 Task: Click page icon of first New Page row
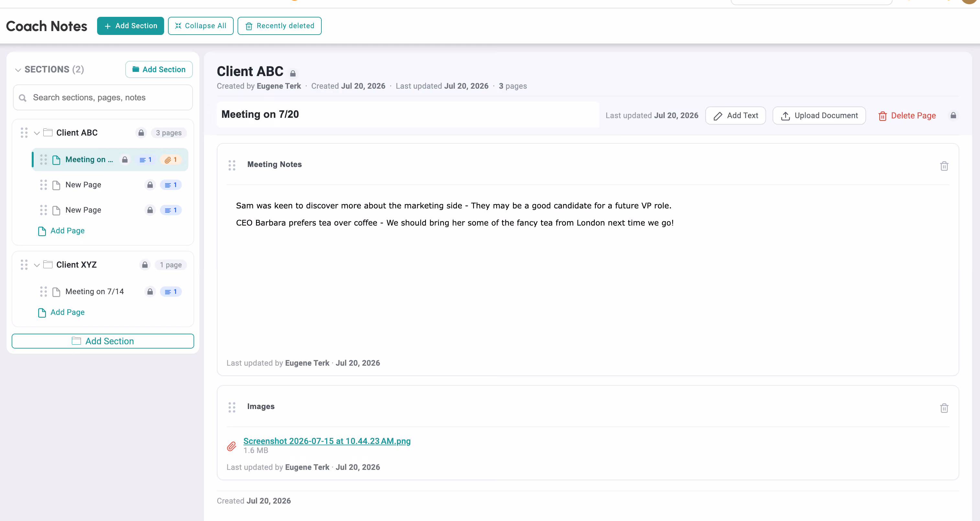[56, 185]
